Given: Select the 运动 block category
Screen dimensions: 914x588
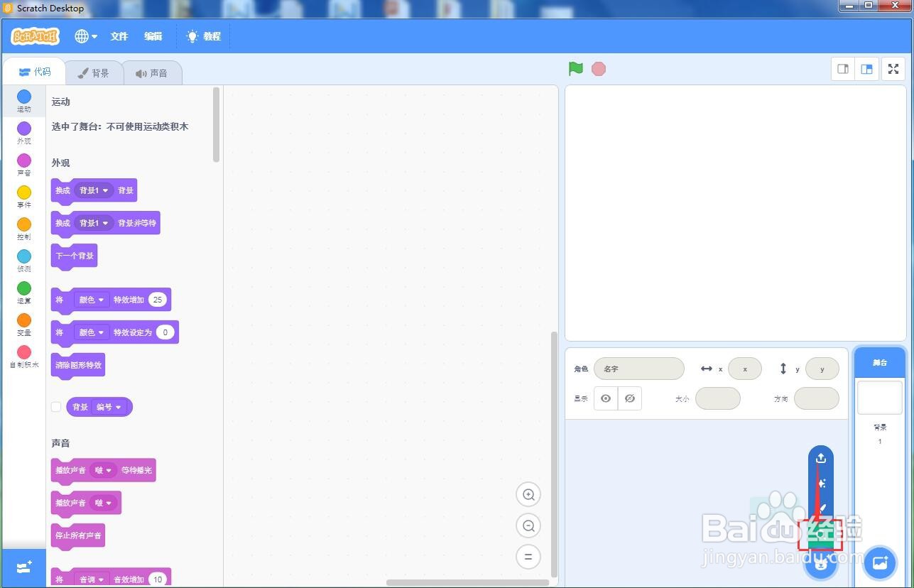Looking at the screenshot, I should coord(24,101).
